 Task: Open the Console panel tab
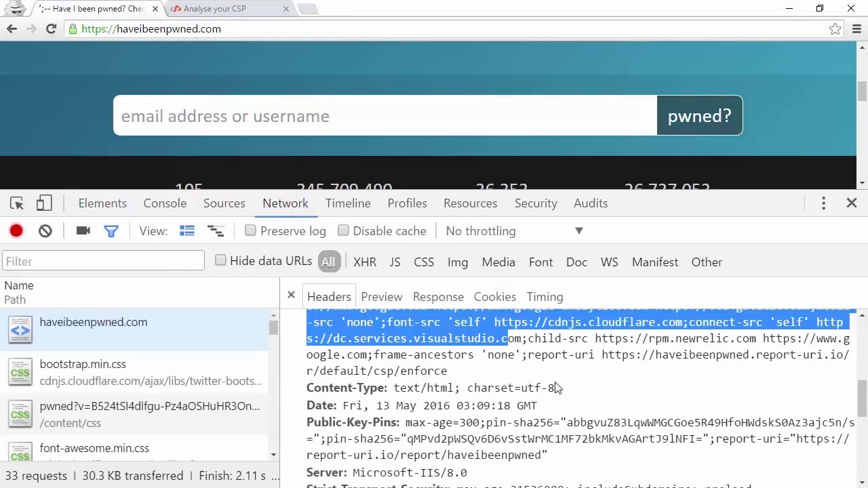(x=165, y=203)
